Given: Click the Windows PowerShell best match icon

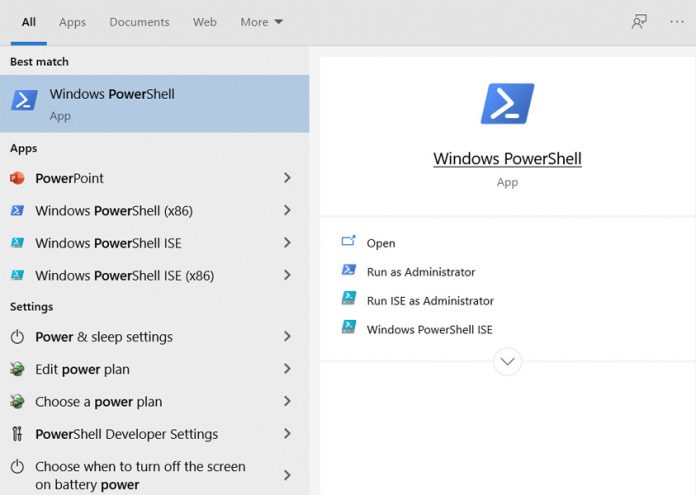Looking at the screenshot, I should [24, 100].
